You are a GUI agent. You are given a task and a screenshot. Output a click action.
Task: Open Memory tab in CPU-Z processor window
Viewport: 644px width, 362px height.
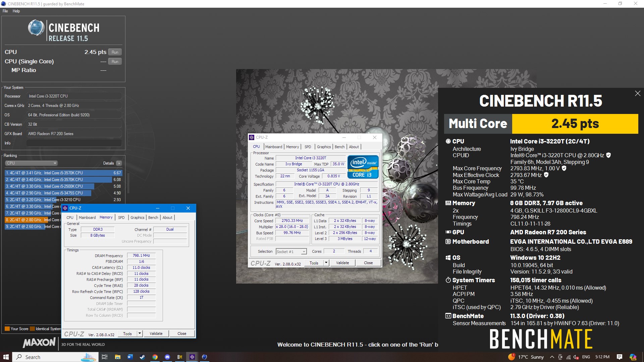(x=292, y=147)
